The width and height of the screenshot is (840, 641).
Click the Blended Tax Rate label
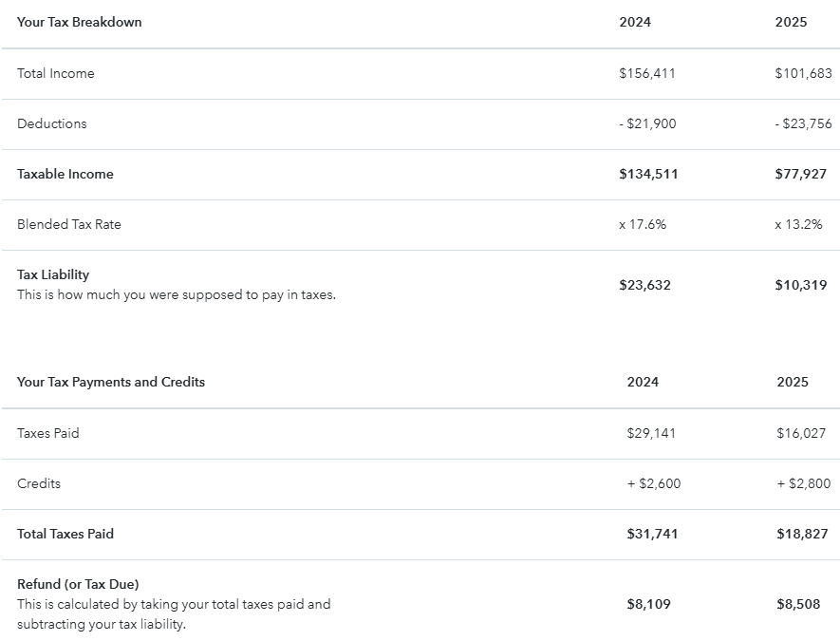(68, 224)
